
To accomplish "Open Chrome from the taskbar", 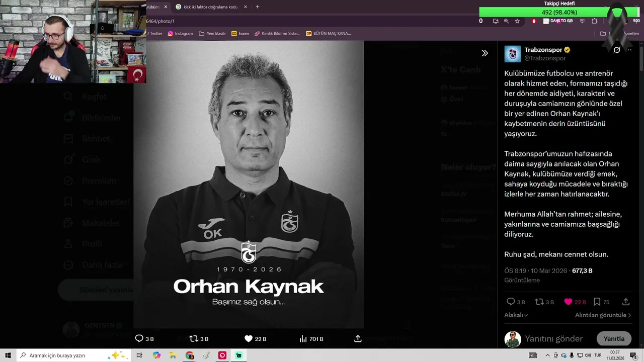I will (x=190, y=355).
